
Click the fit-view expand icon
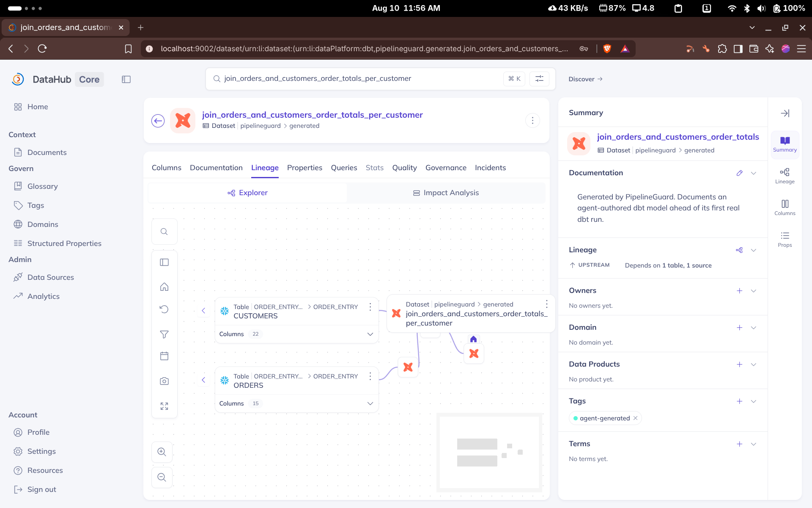164,406
